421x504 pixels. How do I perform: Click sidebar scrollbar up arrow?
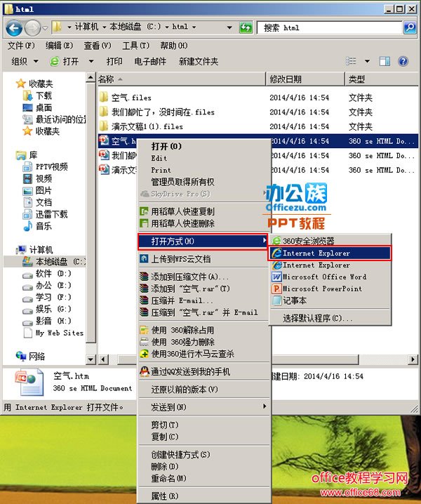[91, 77]
